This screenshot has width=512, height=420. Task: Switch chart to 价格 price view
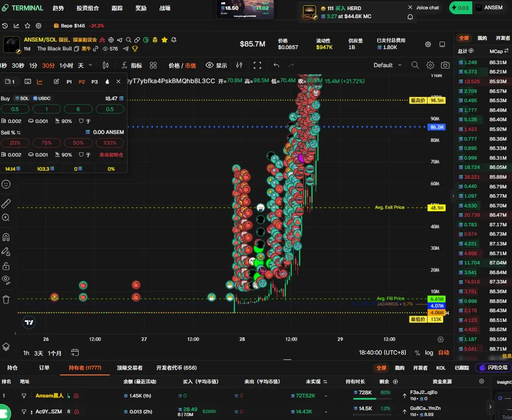coord(174,65)
